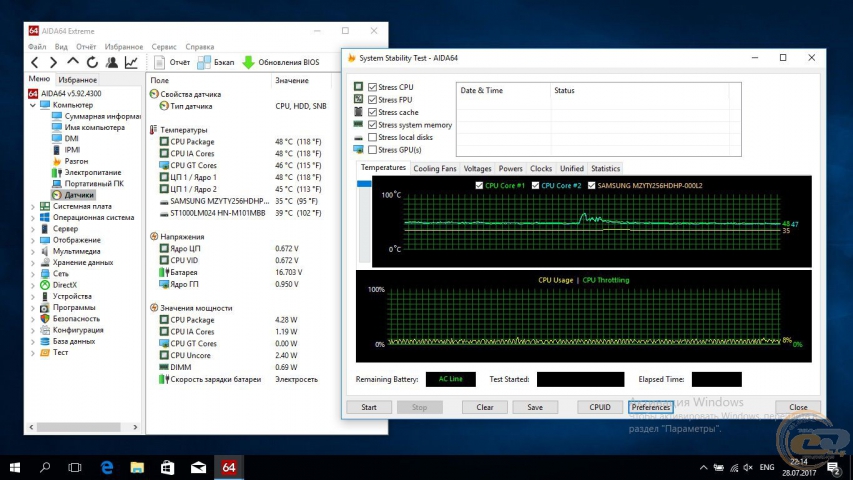Uncheck CPU Core #1 in the graph legend
Viewport: 853px width, 480px height.
[479, 186]
